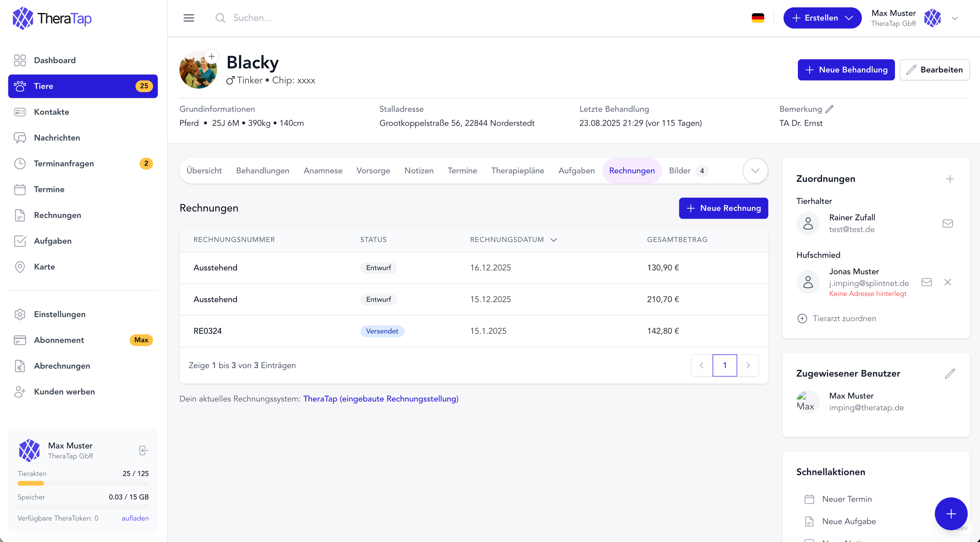This screenshot has height=542, width=980.
Task: Switch language using the German flag
Action: coord(758,18)
